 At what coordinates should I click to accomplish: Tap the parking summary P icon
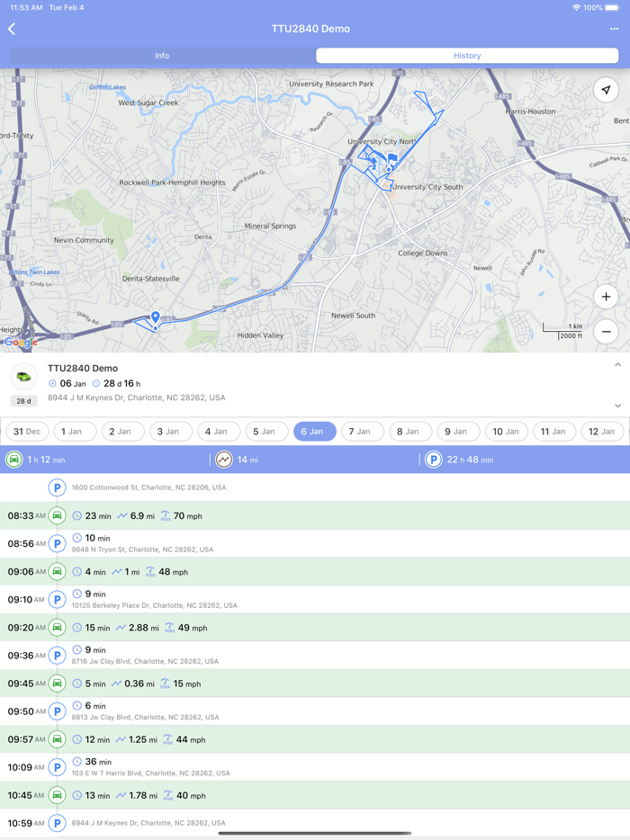[433, 460]
